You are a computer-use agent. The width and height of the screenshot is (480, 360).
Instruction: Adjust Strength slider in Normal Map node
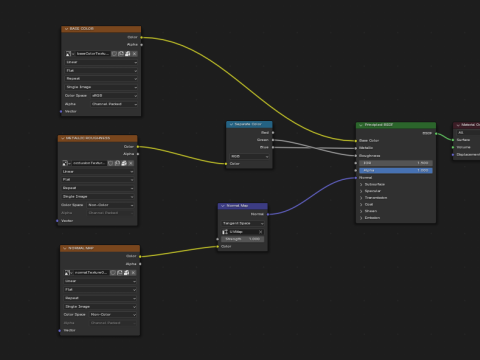point(243,239)
